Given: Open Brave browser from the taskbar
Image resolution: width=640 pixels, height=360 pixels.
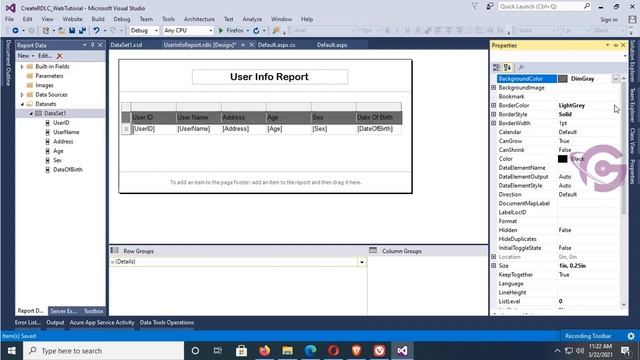Looking at the screenshot, I should click(356, 351).
